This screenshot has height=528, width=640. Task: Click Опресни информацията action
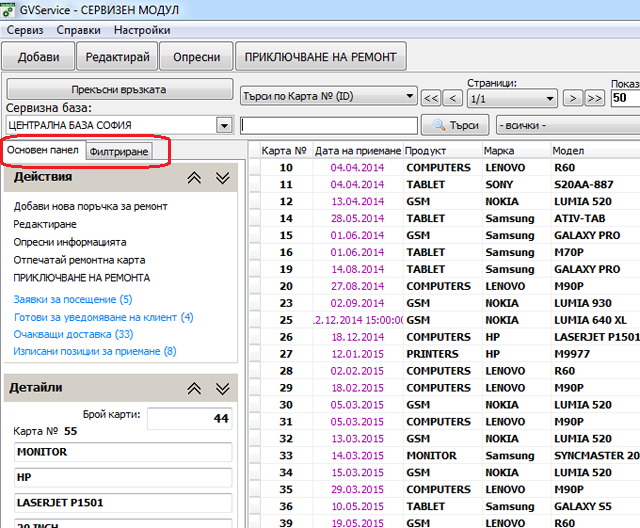pos(70,242)
